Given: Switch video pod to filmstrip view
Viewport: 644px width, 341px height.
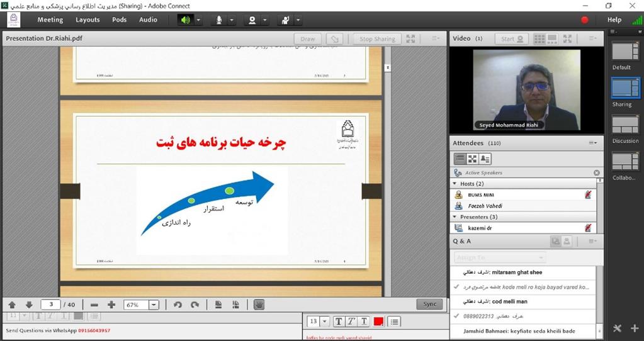Looking at the screenshot, I should click(552, 39).
